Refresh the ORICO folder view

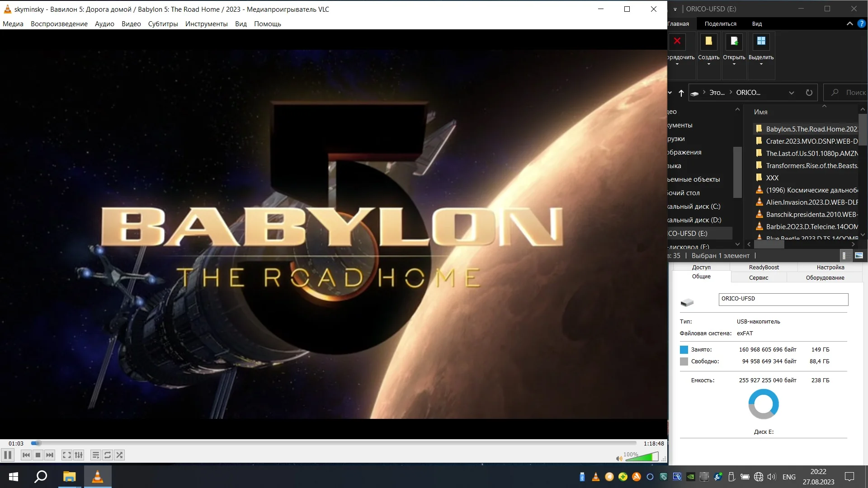pos(809,93)
